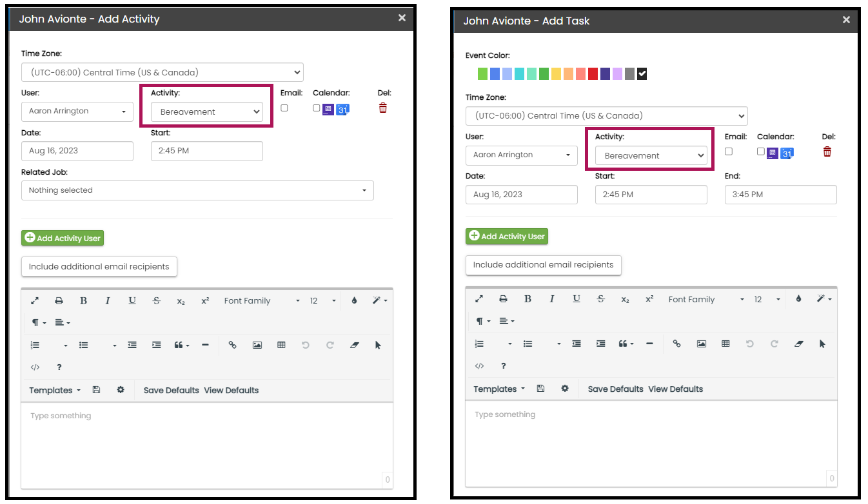Enable the Email checkbox in Add Task dialog
868x504 pixels.
728,151
